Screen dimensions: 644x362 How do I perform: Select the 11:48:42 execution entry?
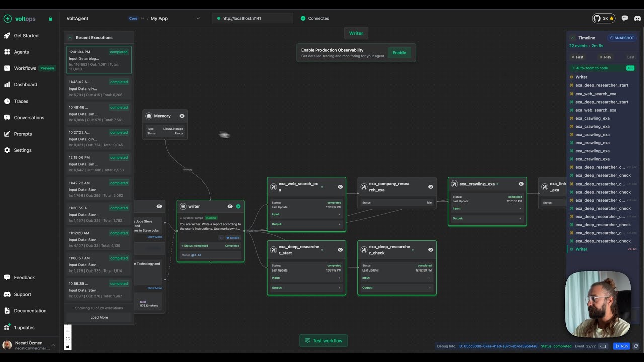point(99,88)
